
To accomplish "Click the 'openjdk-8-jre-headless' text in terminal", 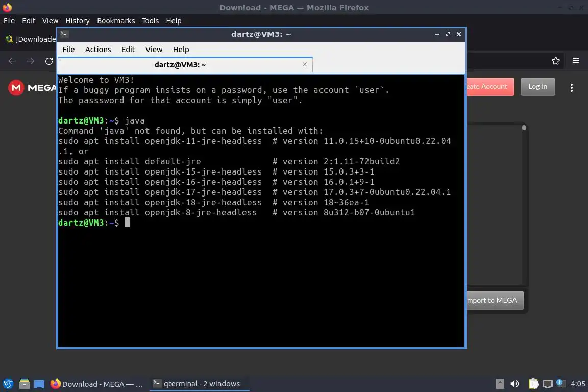I will 201,212.
